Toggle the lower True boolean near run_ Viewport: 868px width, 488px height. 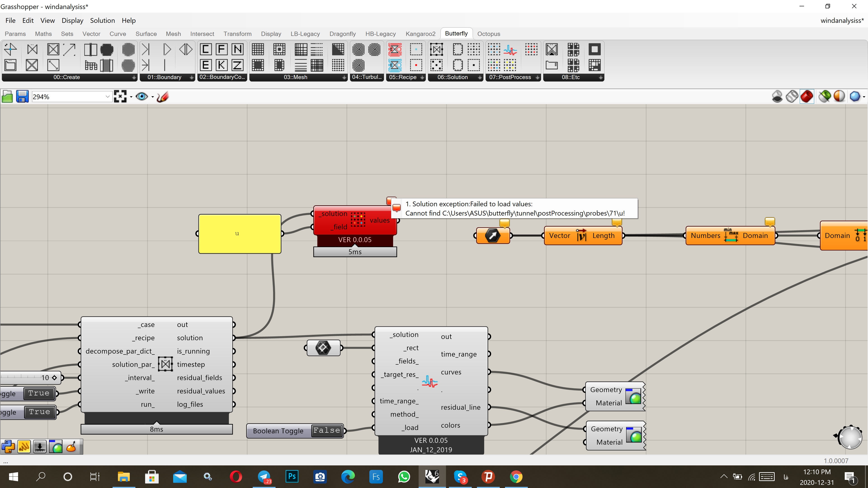click(x=39, y=412)
